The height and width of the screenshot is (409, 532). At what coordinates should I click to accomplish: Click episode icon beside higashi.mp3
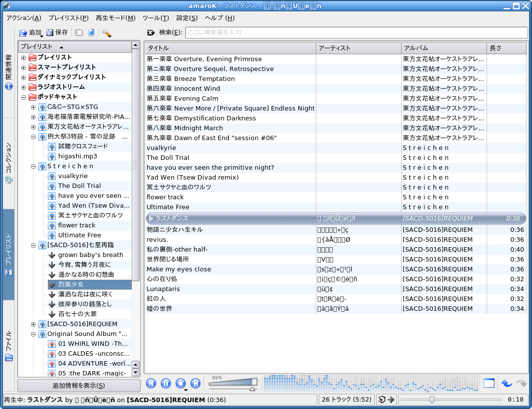[x=52, y=156]
